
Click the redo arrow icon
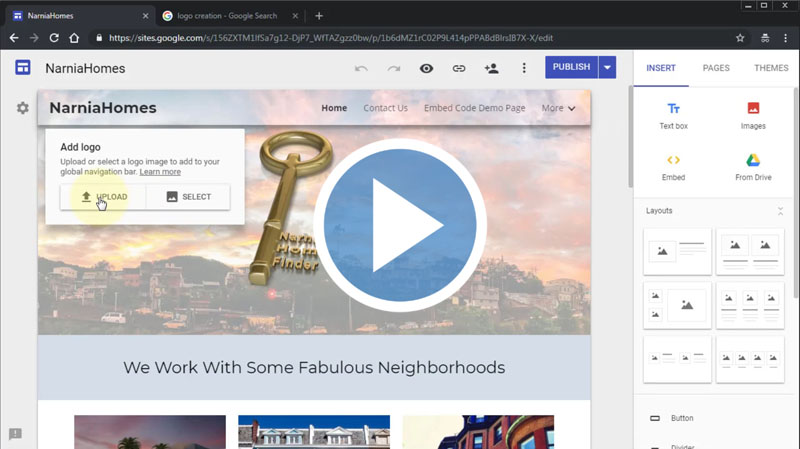pos(394,69)
